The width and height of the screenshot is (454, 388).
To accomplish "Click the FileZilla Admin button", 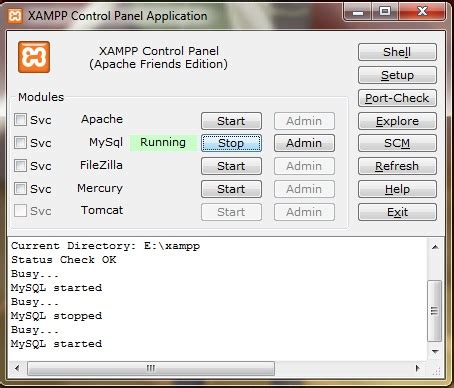I will coord(304,166).
